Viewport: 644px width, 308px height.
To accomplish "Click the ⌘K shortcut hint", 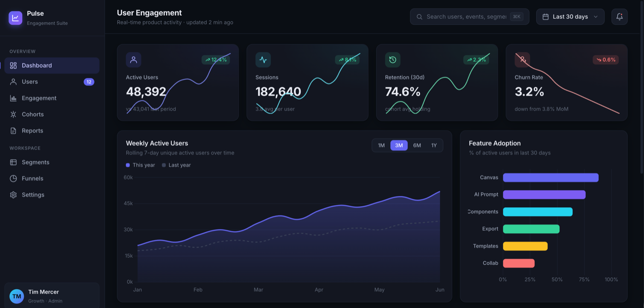I will click(517, 17).
